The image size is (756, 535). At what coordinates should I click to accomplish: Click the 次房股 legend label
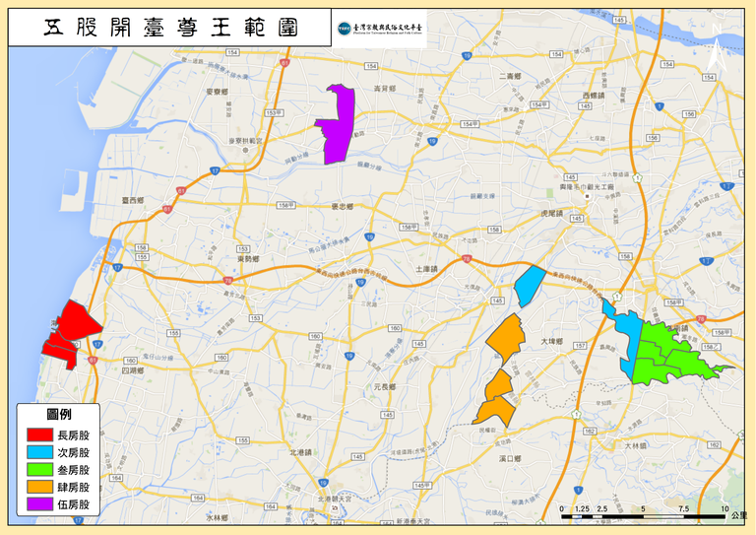pos(74,452)
